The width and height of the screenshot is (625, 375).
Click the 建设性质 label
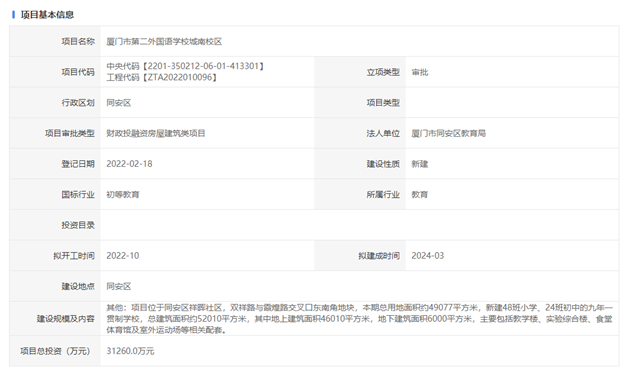click(x=383, y=164)
